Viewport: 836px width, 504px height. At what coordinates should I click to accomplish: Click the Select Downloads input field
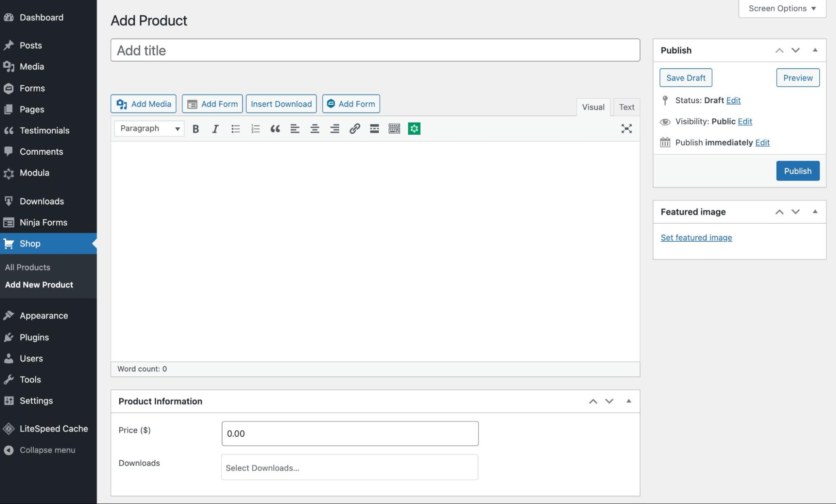pyautogui.click(x=349, y=467)
